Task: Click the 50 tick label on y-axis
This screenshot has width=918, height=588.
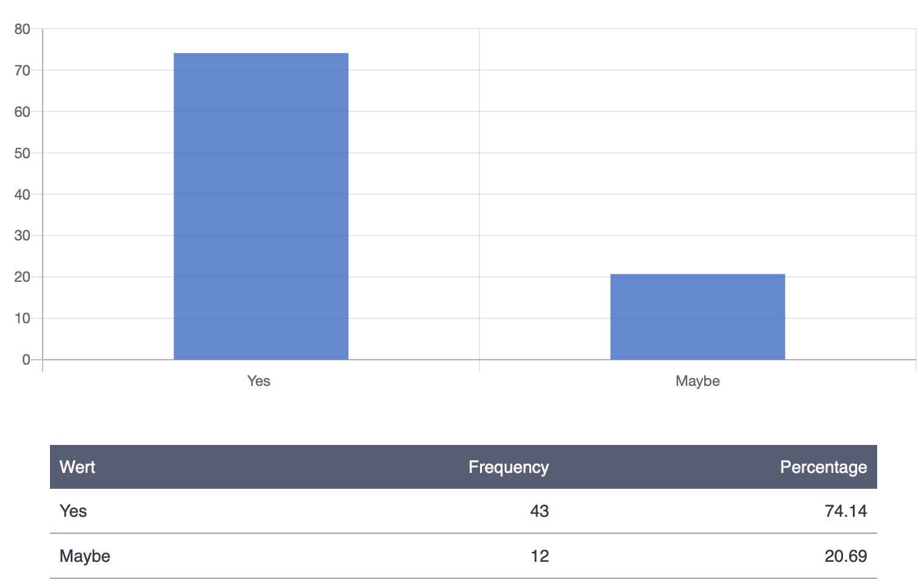Action: tap(23, 153)
